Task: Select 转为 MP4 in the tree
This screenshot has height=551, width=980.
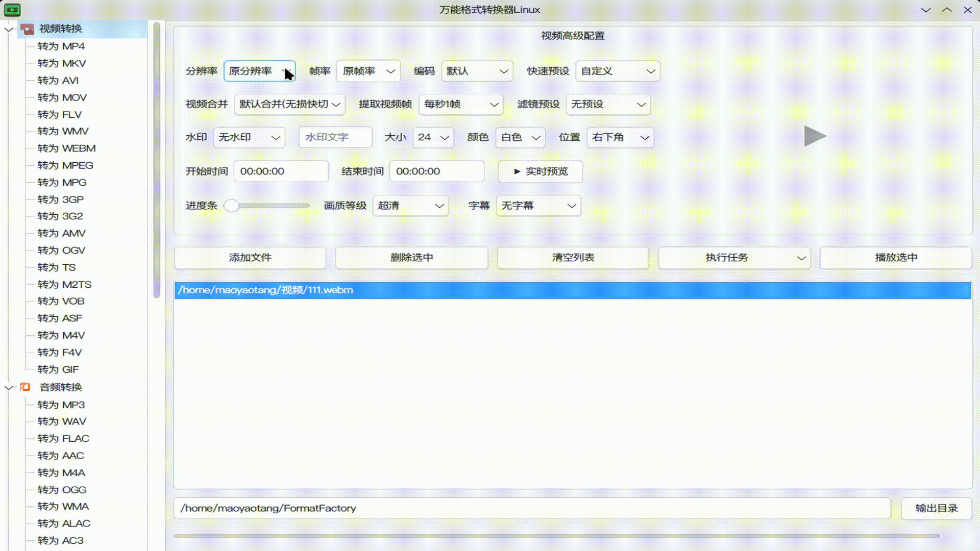Action: tap(61, 46)
